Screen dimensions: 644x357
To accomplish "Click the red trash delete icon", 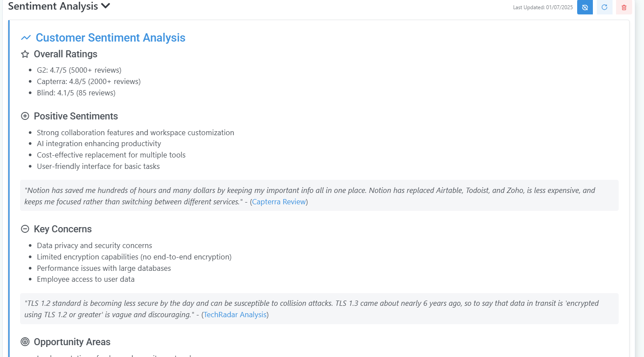I will pos(624,7).
